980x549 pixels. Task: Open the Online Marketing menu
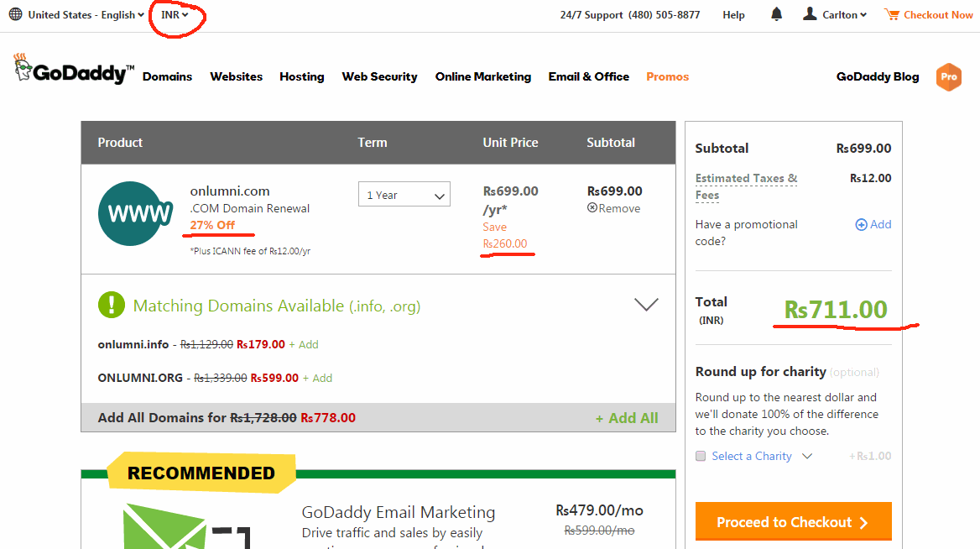483,76
